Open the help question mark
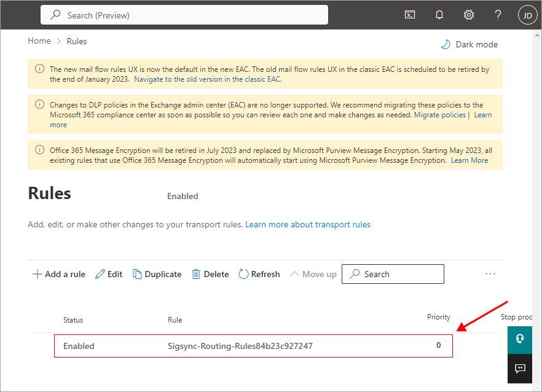Image resolution: width=542 pixels, height=392 pixels. pyautogui.click(x=498, y=15)
